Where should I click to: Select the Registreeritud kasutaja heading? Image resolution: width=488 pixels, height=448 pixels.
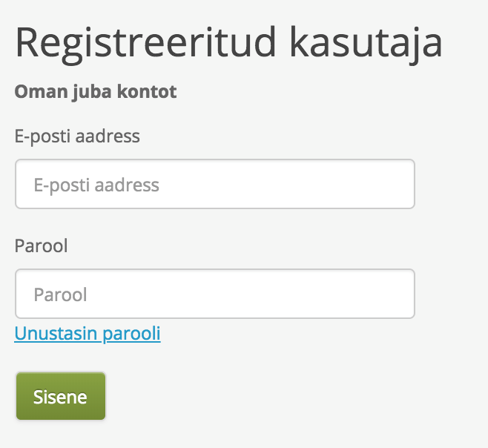click(x=228, y=44)
